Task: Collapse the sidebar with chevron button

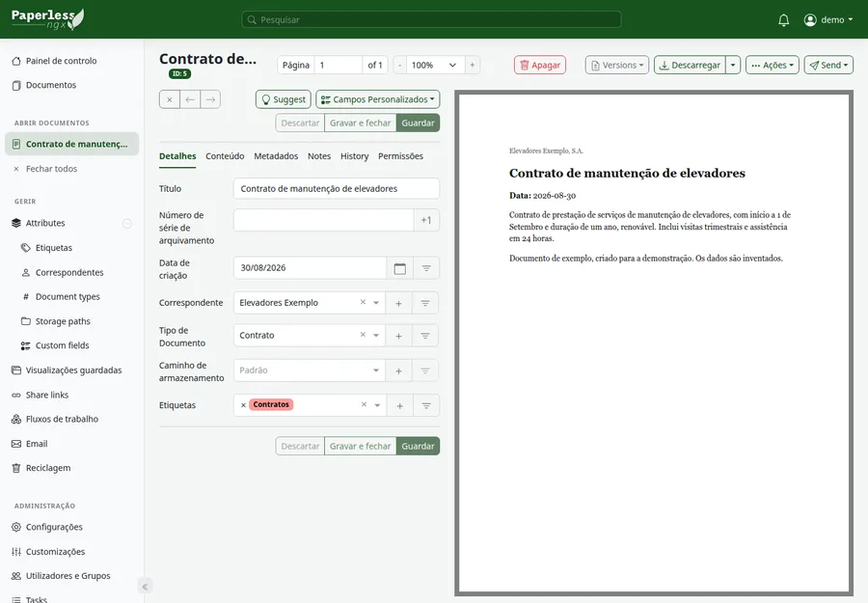Action: pos(145,587)
